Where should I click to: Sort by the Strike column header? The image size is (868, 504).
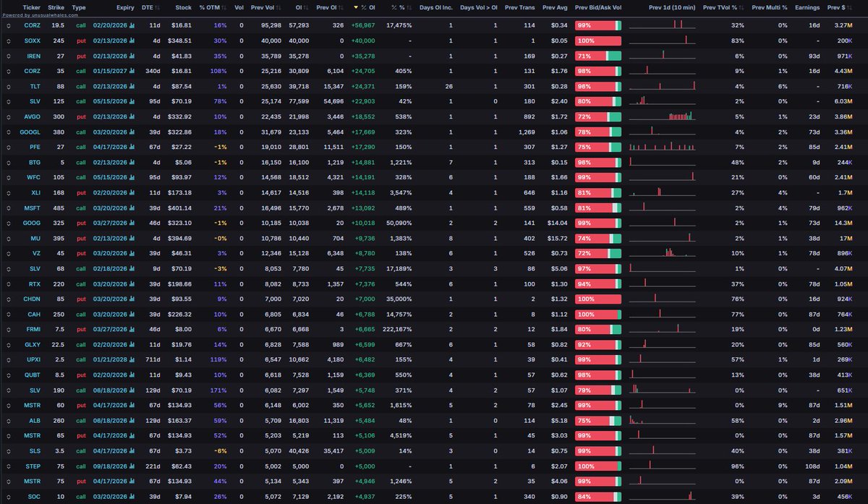click(56, 7)
